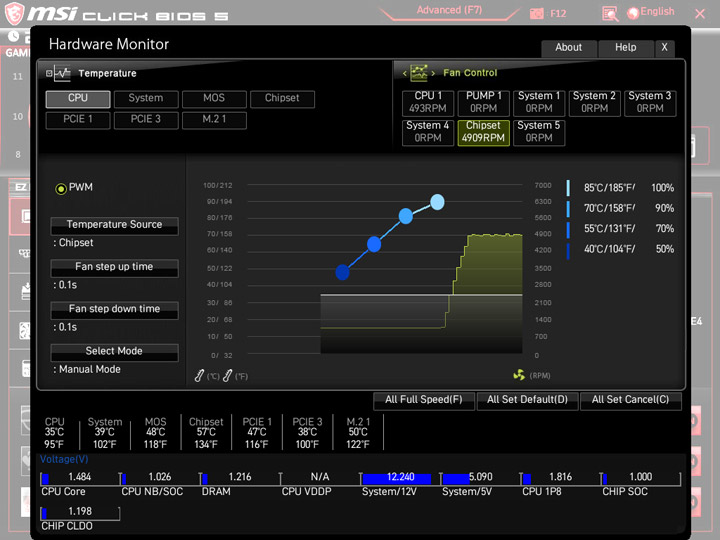The width and height of the screenshot is (720, 540).
Task: Click the 40°C 50% color marker
Action: (568, 250)
